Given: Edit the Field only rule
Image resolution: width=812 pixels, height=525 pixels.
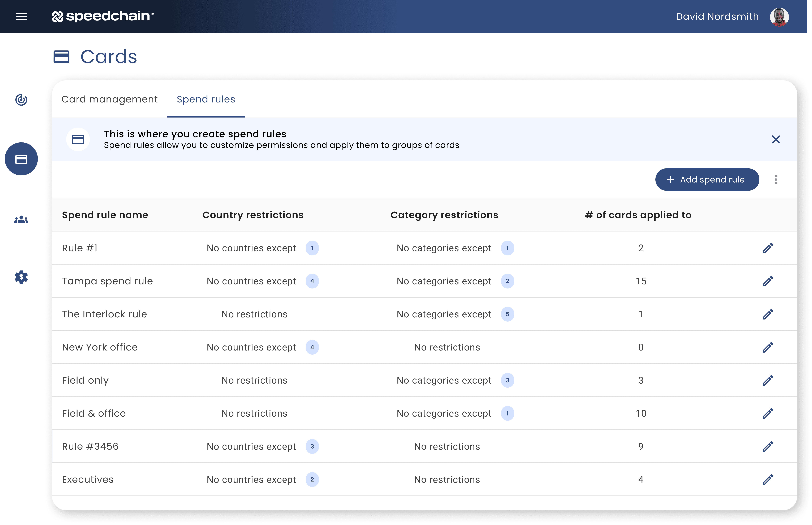Looking at the screenshot, I should click(768, 380).
